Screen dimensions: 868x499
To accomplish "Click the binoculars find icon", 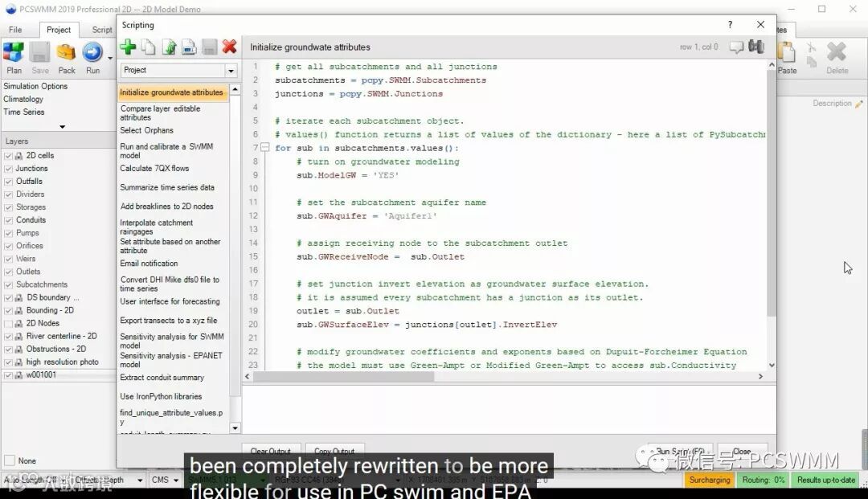I will point(756,47).
